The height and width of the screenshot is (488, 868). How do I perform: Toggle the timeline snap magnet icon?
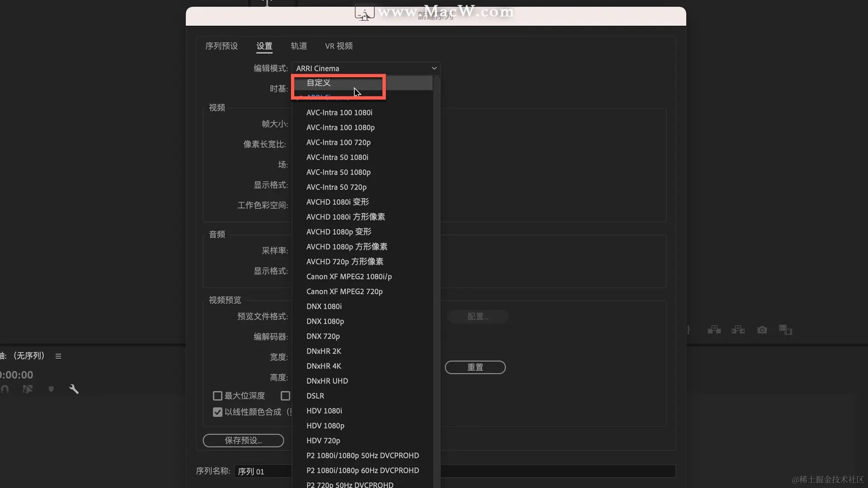pyautogui.click(x=5, y=389)
